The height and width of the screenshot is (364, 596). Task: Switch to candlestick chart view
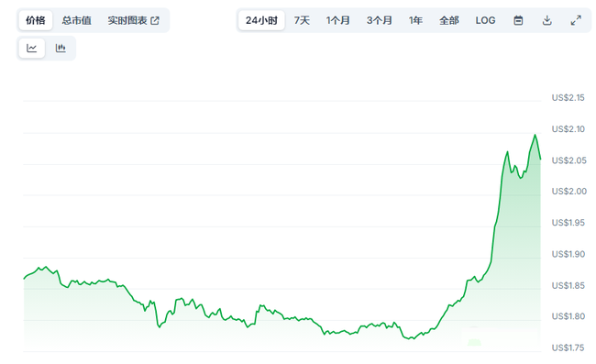[x=61, y=49]
